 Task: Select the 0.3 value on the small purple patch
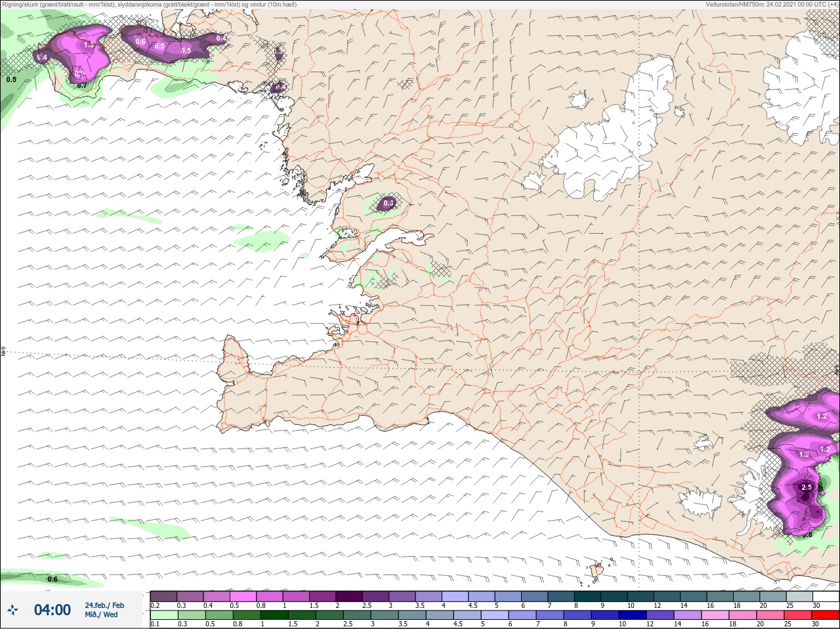[388, 203]
